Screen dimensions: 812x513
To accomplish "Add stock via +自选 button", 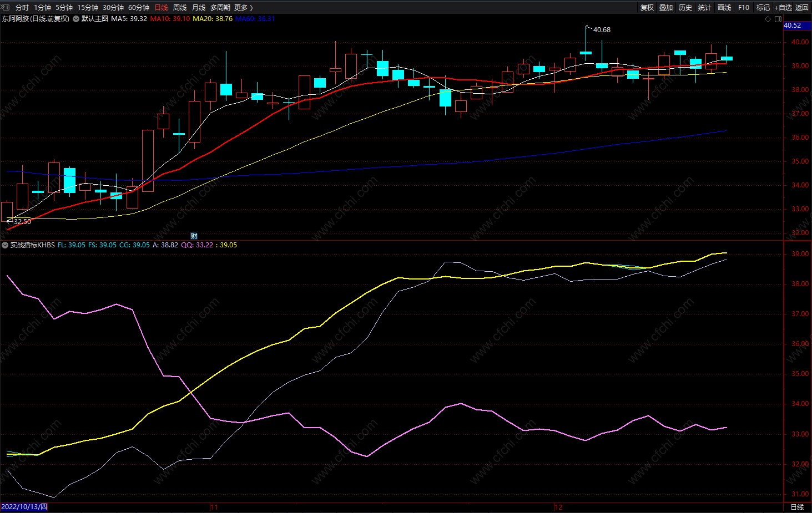I will point(783,8).
